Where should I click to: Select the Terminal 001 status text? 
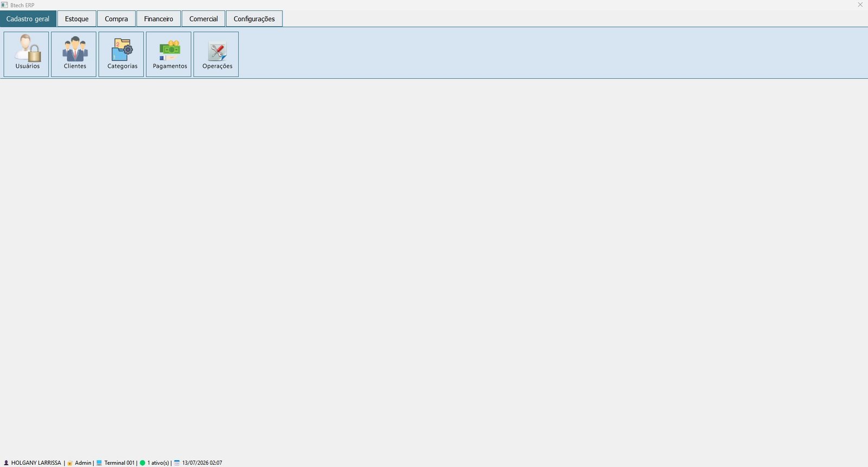[119, 463]
